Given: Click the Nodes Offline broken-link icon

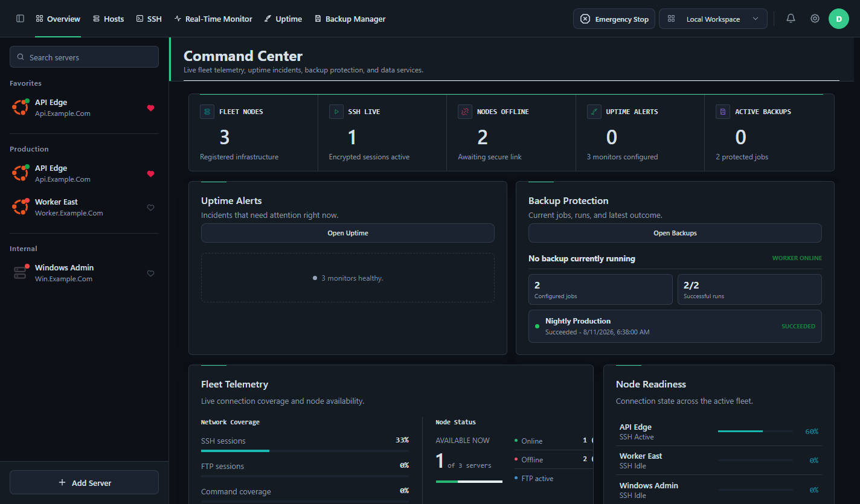Looking at the screenshot, I should tap(465, 112).
